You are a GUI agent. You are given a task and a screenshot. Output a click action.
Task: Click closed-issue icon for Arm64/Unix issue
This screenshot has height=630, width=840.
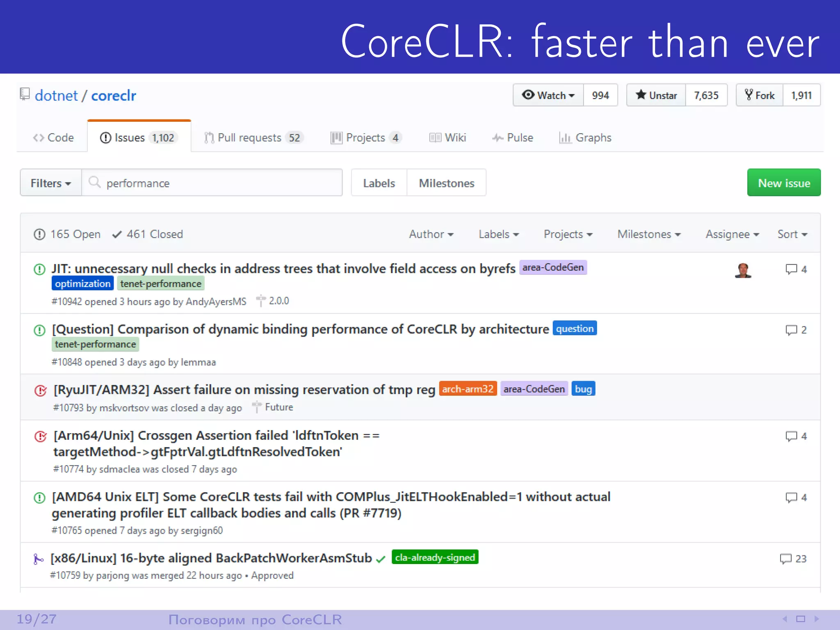click(x=41, y=436)
